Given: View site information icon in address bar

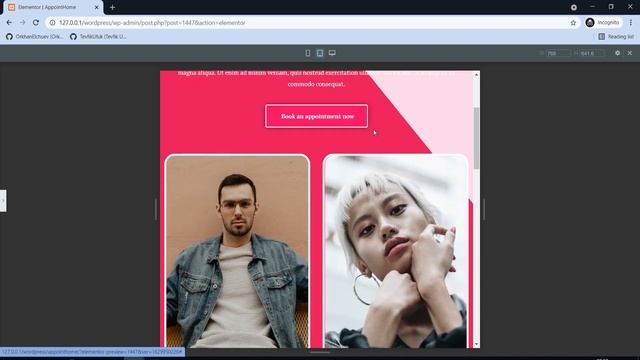Looking at the screenshot, I should pos(52,23).
